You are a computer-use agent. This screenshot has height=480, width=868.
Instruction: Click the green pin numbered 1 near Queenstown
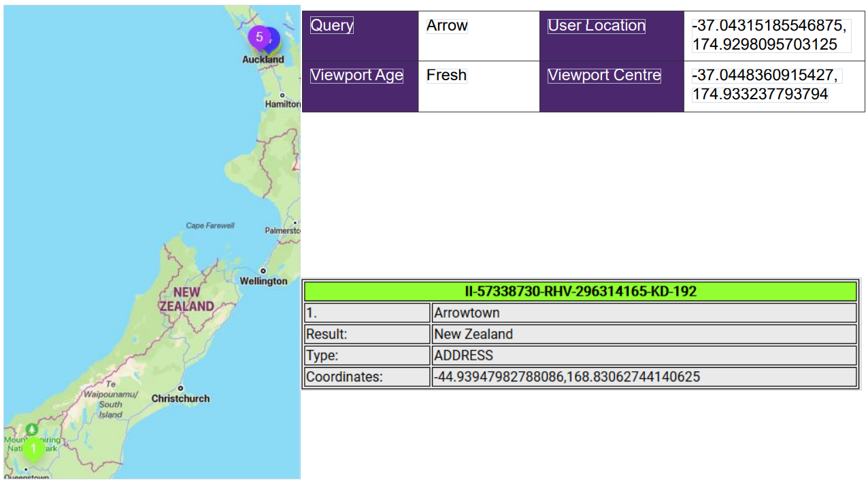tap(33, 449)
